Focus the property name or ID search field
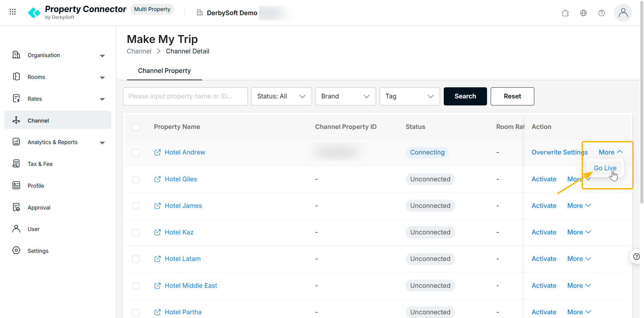This screenshot has width=644, height=318. click(x=185, y=96)
